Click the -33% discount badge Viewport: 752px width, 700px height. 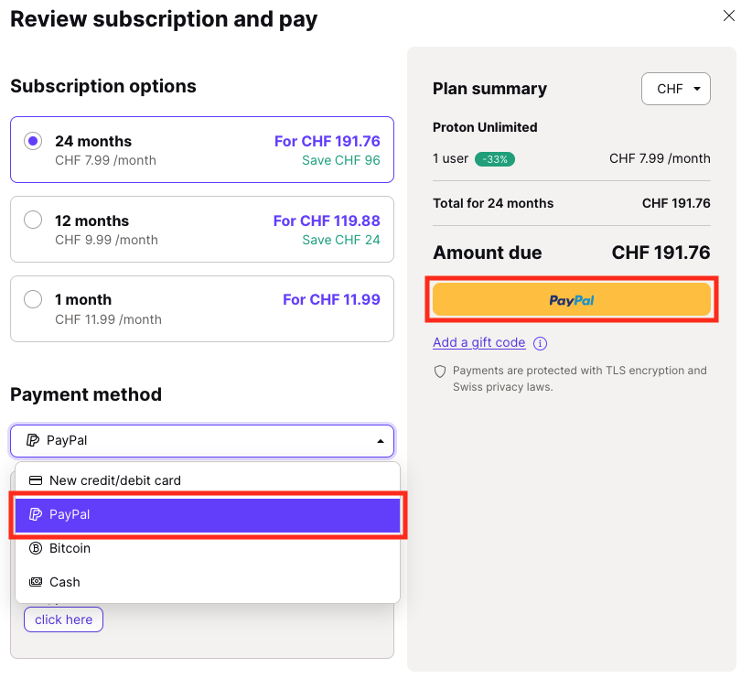[495, 159]
